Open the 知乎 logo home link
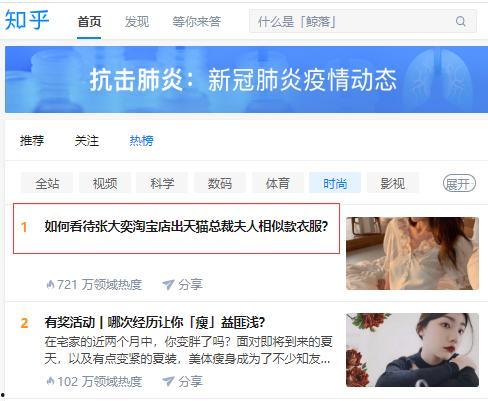Screen dimensions: 488x401 (x=27, y=20)
